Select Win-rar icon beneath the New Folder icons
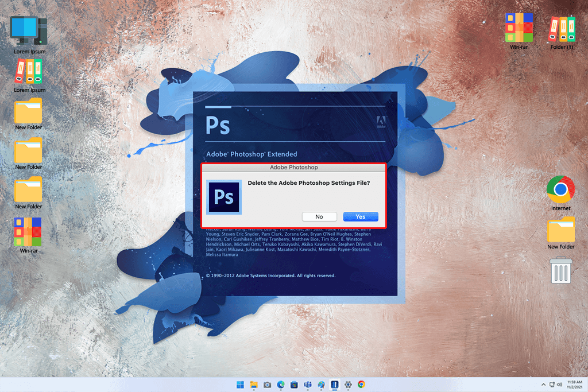 29,235
